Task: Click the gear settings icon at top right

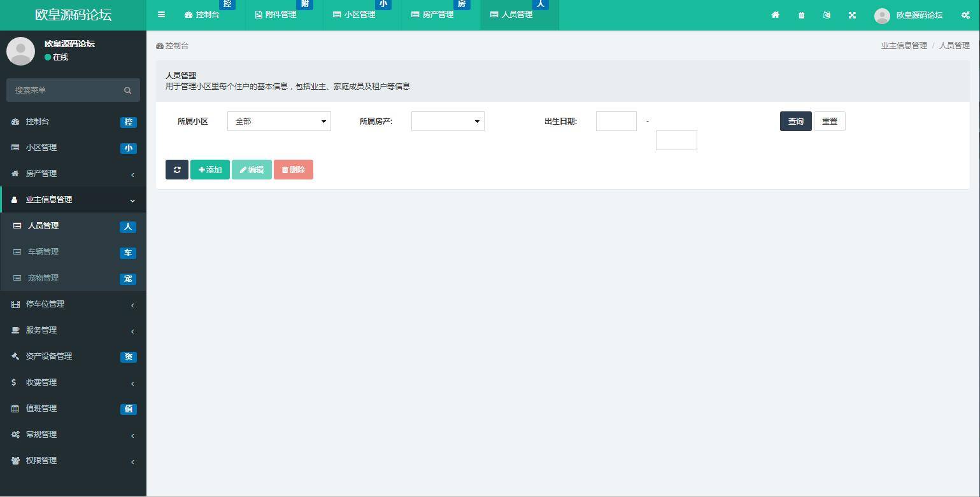Action: pos(965,15)
